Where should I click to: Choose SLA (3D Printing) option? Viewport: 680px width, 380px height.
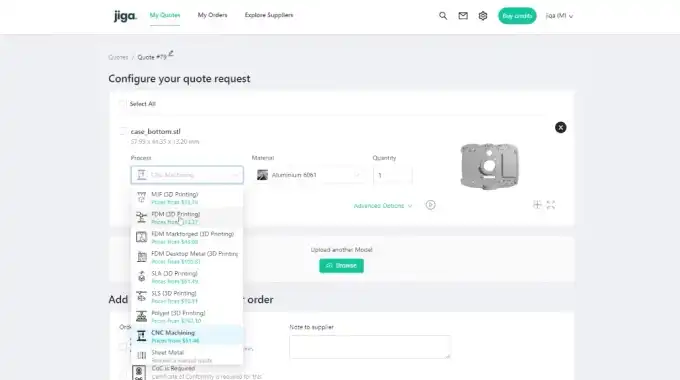tap(187, 277)
